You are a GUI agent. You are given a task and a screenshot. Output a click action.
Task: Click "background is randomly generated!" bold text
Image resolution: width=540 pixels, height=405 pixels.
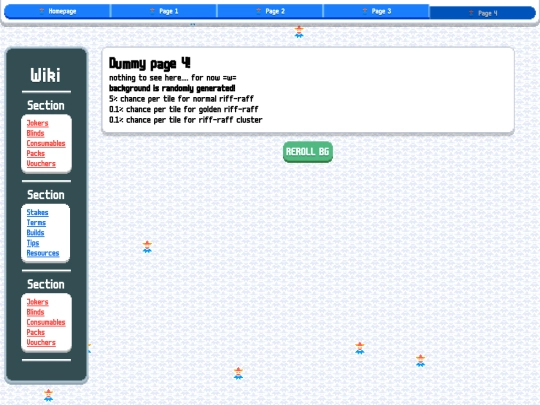click(172, 88)
